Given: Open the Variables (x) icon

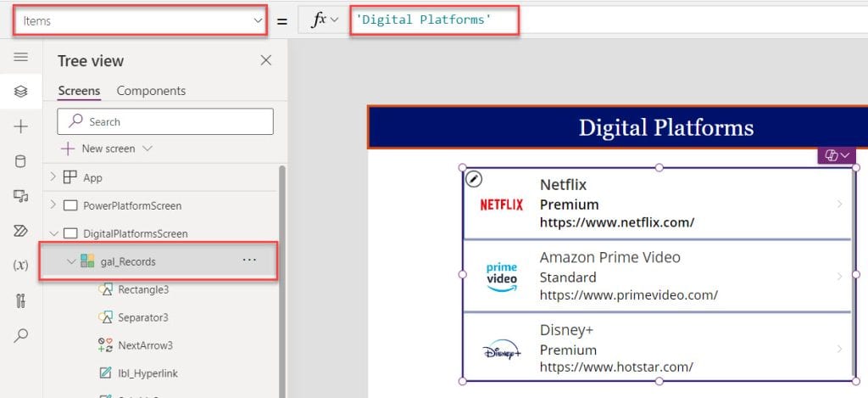Looking at the screenshot, I should pyautogui.click(x=20, y=266).
